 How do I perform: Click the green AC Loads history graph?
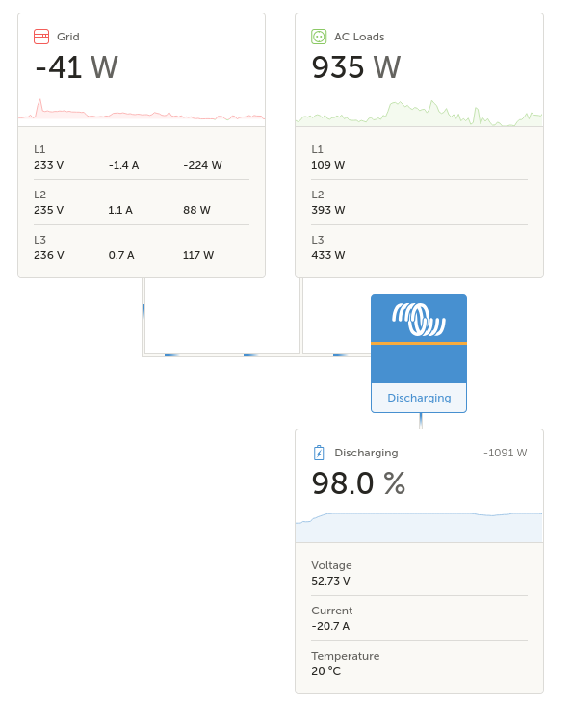pos(419,113)
